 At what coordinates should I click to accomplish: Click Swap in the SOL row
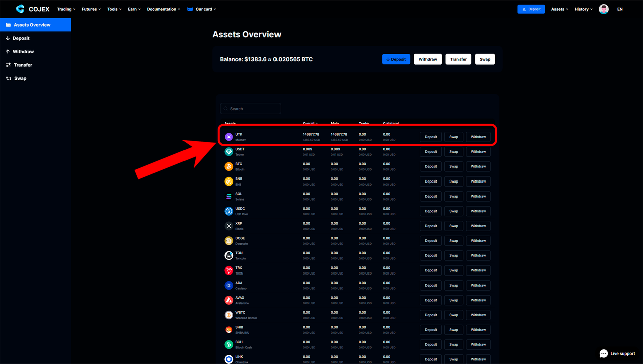[x=454, y=196]
